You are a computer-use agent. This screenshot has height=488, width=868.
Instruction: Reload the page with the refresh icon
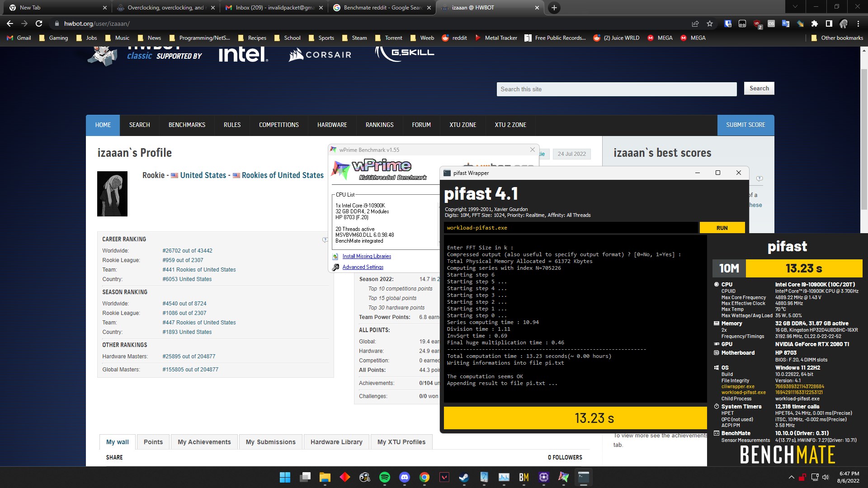(x=39, y=23)
